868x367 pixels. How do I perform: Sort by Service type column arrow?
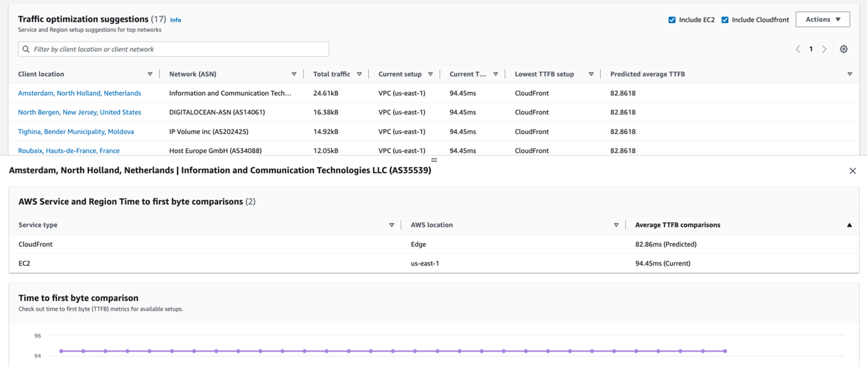click(x=392, y=225)
